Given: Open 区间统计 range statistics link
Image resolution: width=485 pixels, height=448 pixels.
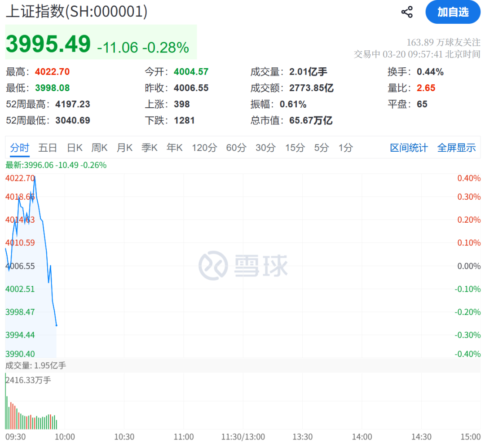Looking at the screenshot, I should tap(409, 148).
